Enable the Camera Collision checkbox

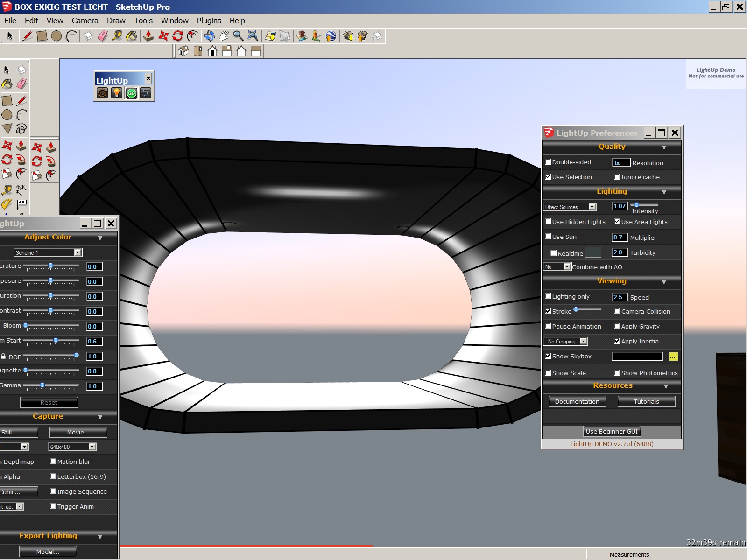point(617,311)
